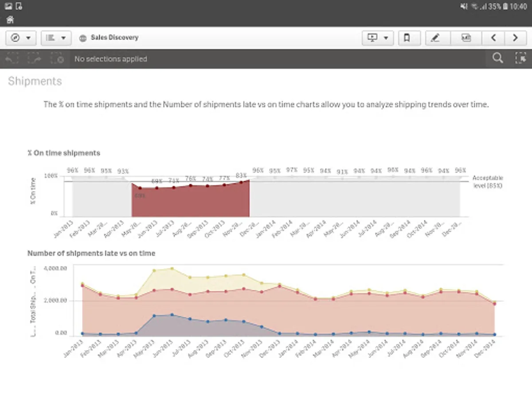Click the Sales Discovery app title
This screenshot has height=399, width=532.
(x=114, y=38)
